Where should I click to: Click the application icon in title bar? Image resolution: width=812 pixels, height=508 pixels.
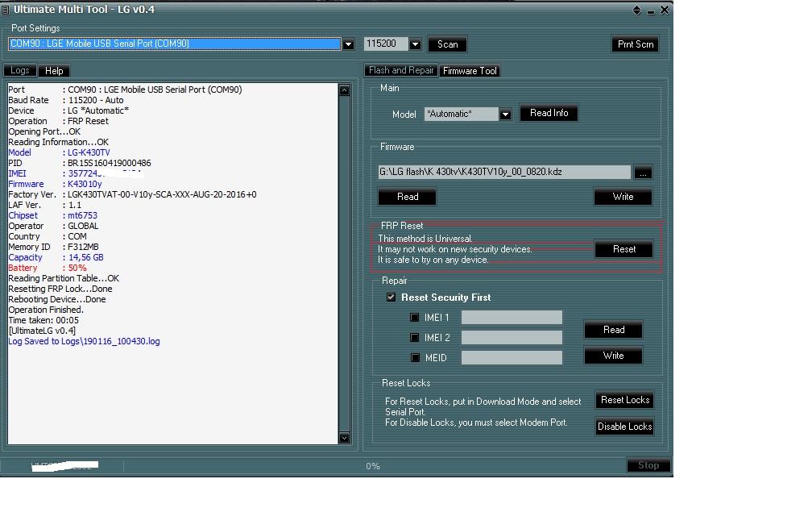pos(5,10)
